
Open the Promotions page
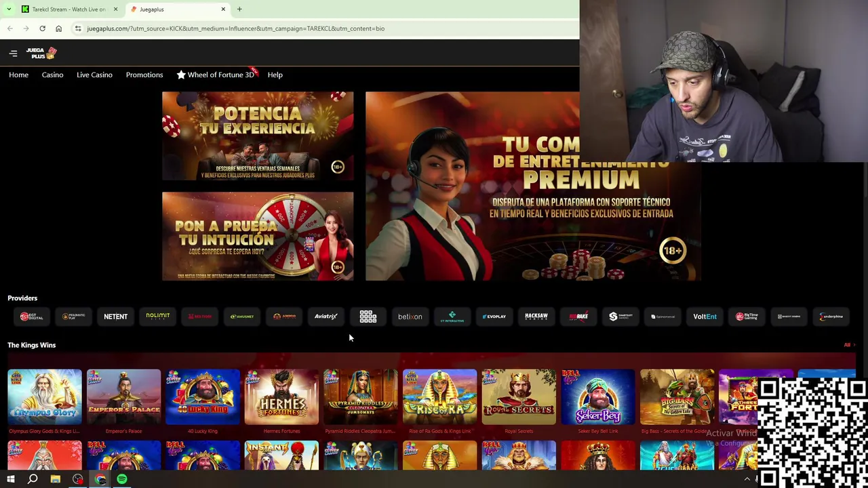click(x=144, y=75)
